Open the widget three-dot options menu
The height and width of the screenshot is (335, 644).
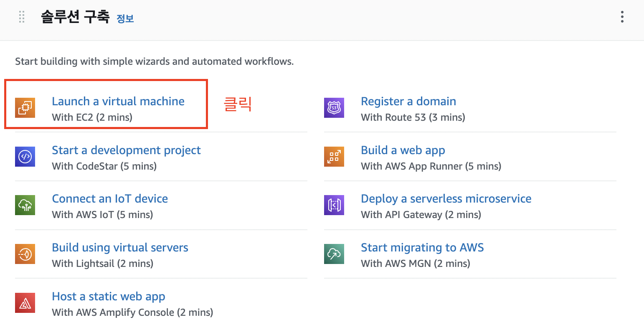(x=622, y=17)
